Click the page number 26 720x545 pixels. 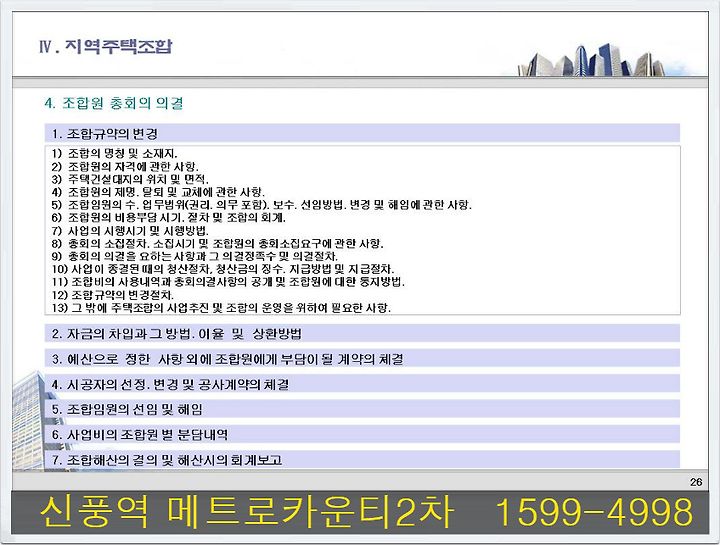coord(696,482)
